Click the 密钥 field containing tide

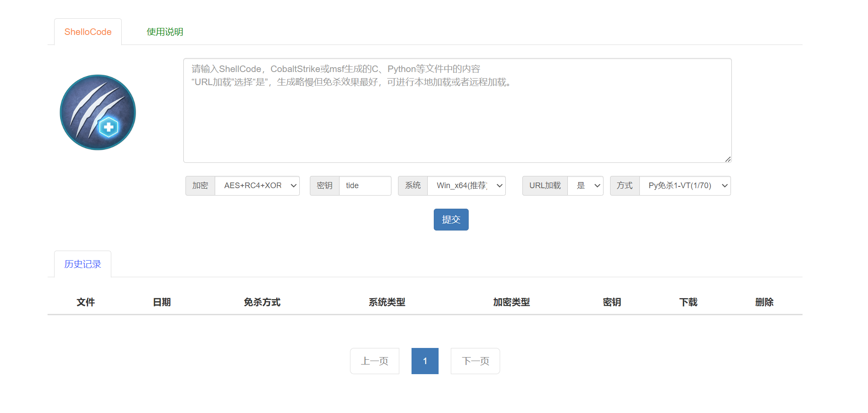tap(365, 186)
